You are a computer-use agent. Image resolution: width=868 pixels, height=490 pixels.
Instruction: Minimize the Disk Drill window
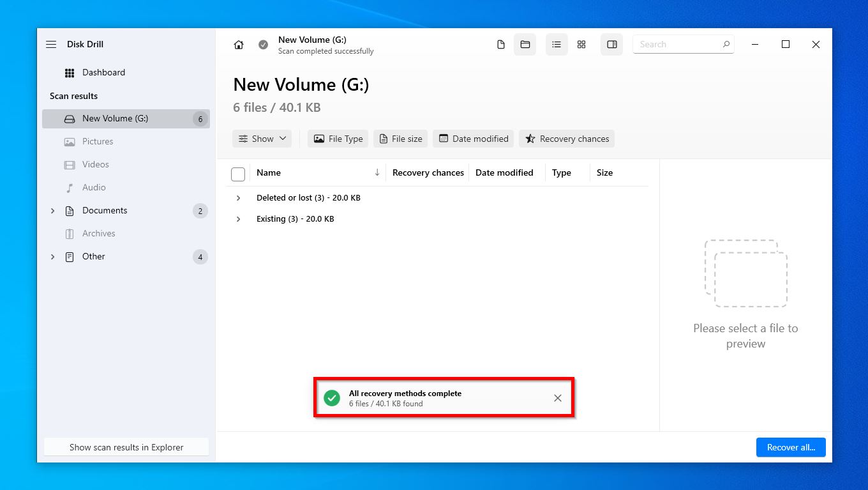756,44
